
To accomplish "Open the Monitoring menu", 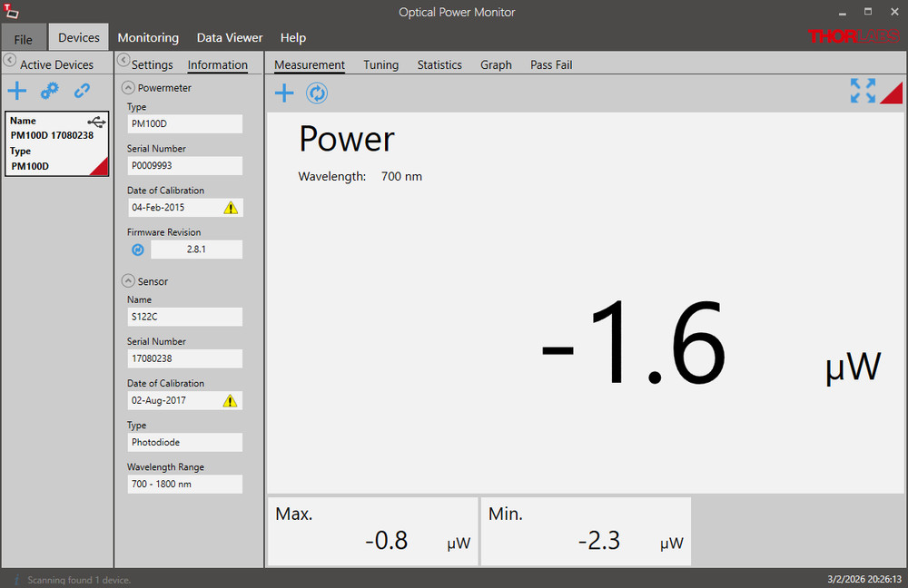I will pos(148,38).
